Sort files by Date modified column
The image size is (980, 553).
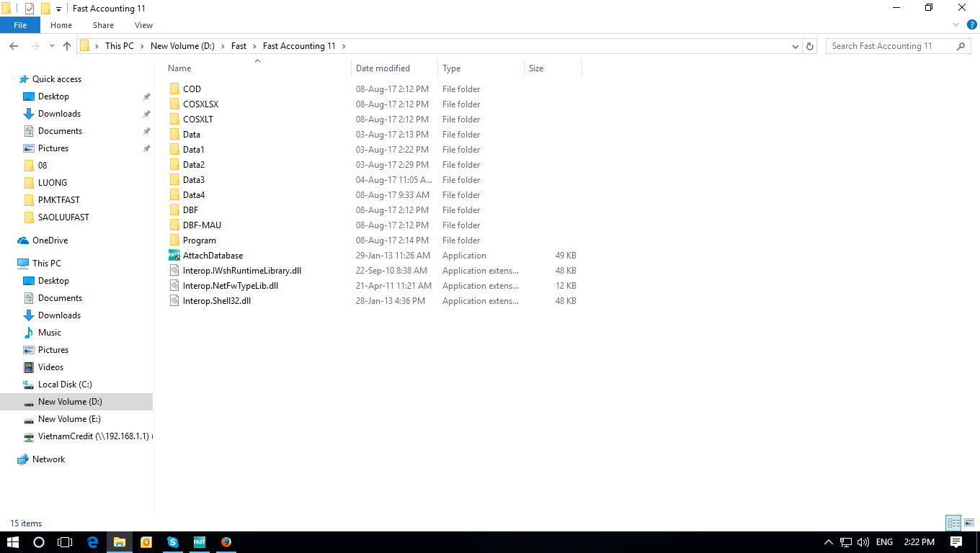point(383,68)
